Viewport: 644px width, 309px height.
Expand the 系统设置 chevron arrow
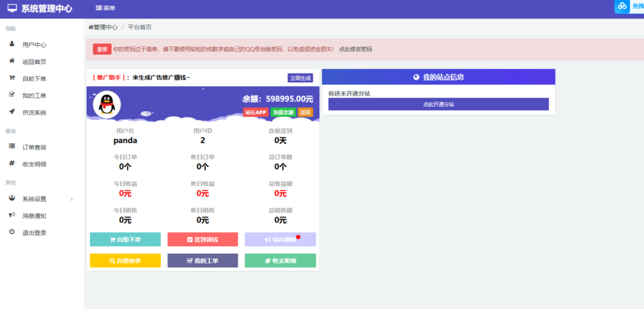pyautogui.click(x=72, y=199)
